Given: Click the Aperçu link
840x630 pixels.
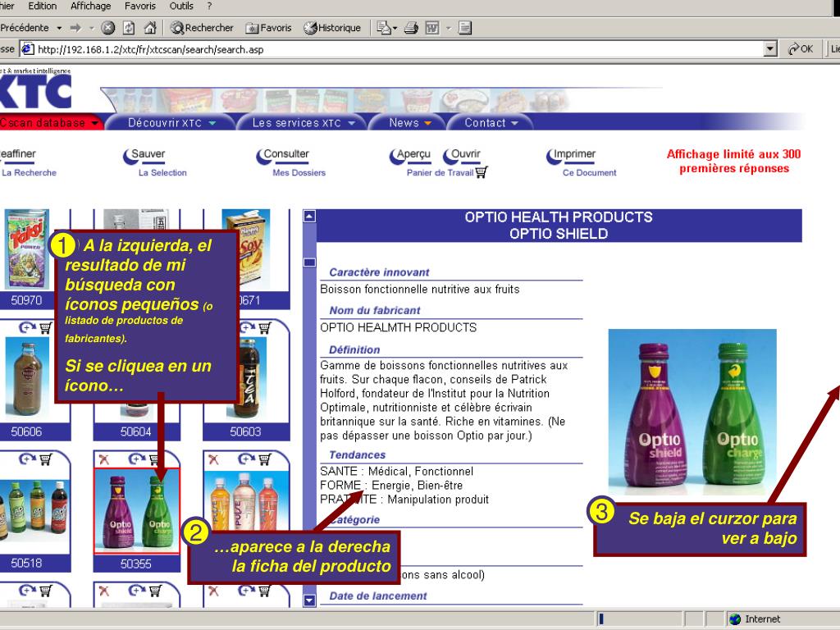Looking at the screenshot, I should 410,155.
